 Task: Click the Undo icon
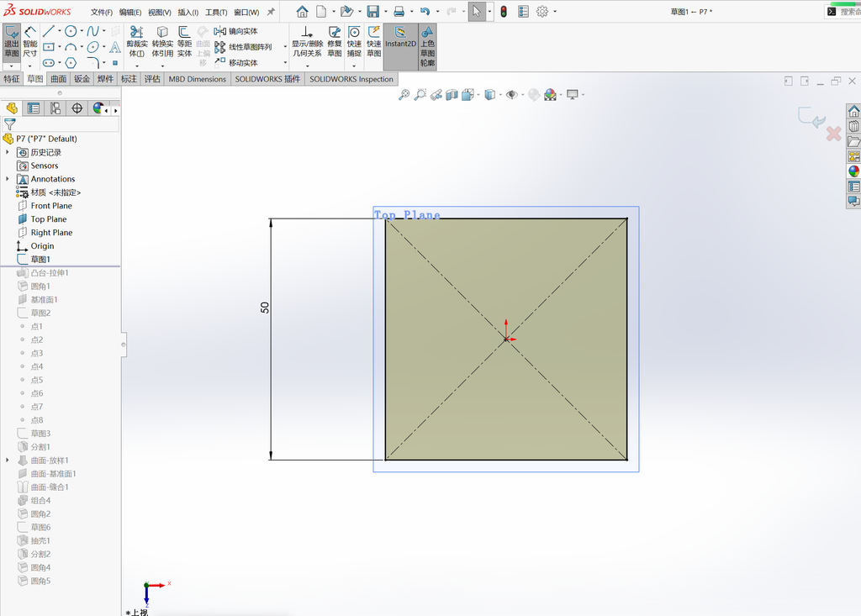(x=425, y=12)
